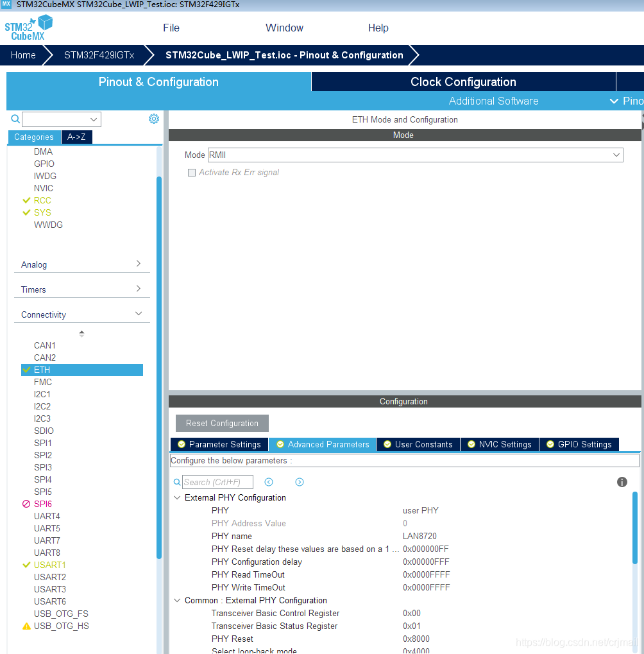The image size is (644, 654).
Task: Open Additional Software
Action: coord(493,101)
